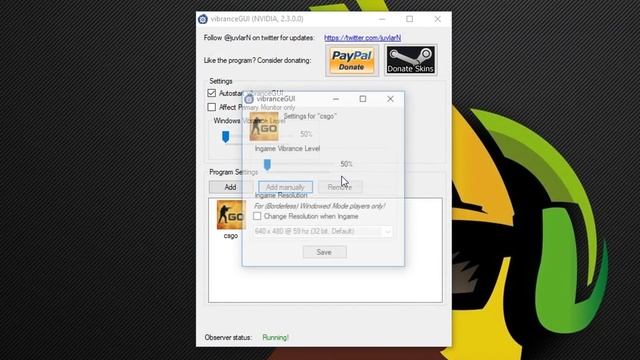Click the CS:GO icon in settings dialog
640x360 pixels.
(264, 127)
